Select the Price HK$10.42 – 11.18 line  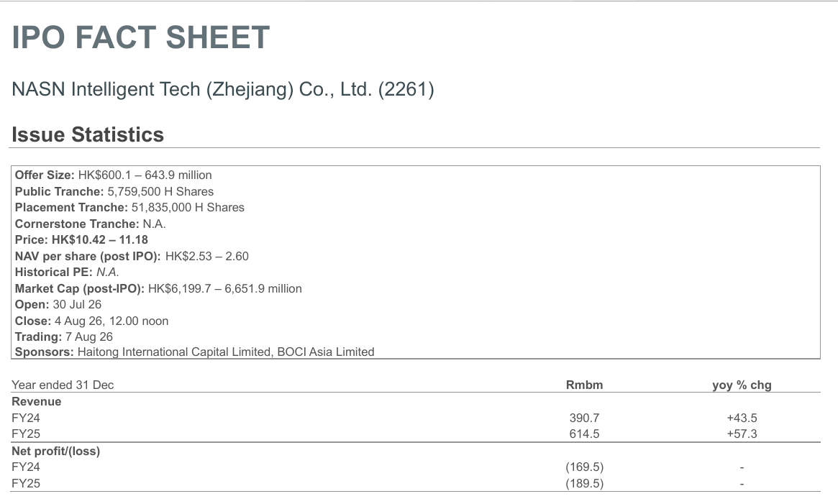81,240
